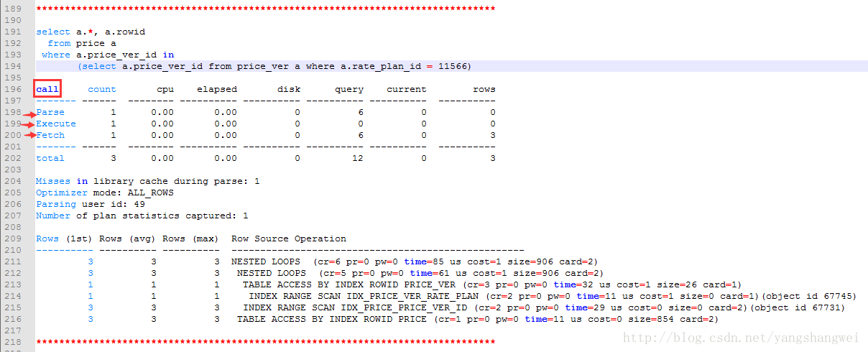Click 'Parsing user id: 49' line
868x352 pixels.
coord(91,204)
